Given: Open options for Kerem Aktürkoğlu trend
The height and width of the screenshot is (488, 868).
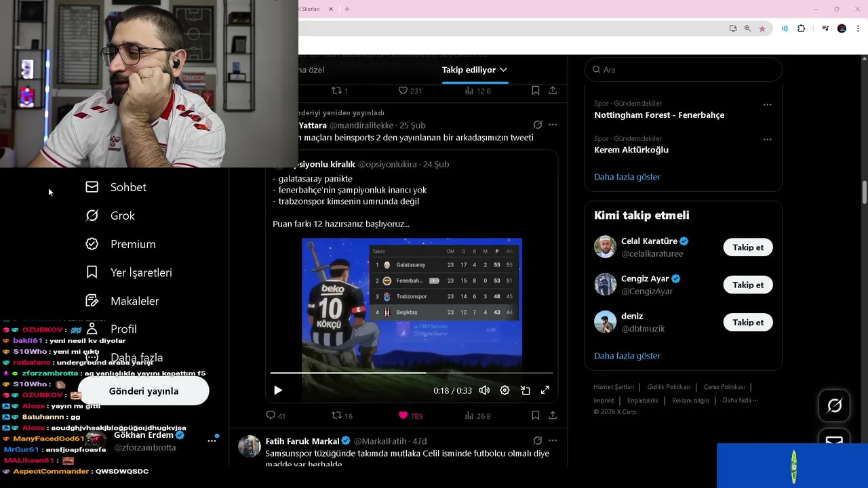Looking at the screenshot, I should click(x=768, y=139).
